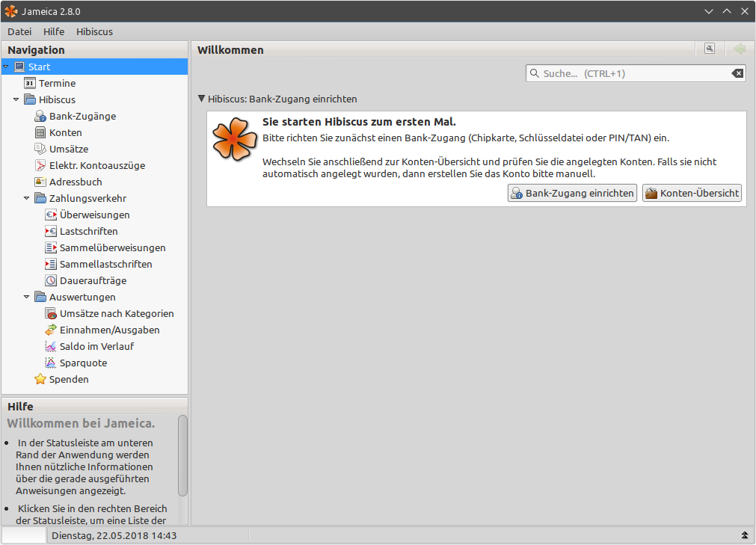Click the Konten icon
Image resolution: width=756 pixels, height=545 pixels.
[x=40, y=132]
